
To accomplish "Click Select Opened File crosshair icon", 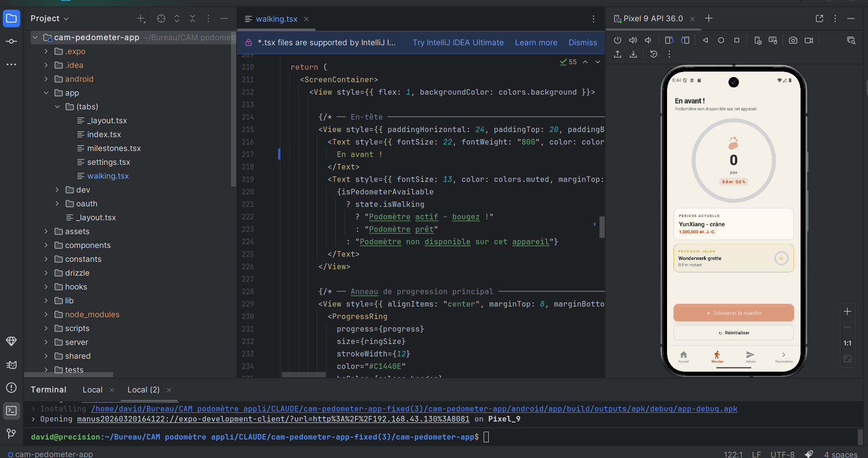I will click(x=161, y=18).
